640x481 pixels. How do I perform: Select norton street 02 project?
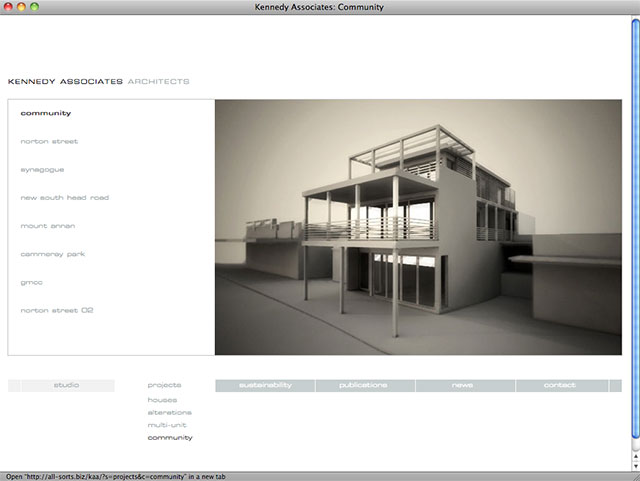click(x=57, y=310)
